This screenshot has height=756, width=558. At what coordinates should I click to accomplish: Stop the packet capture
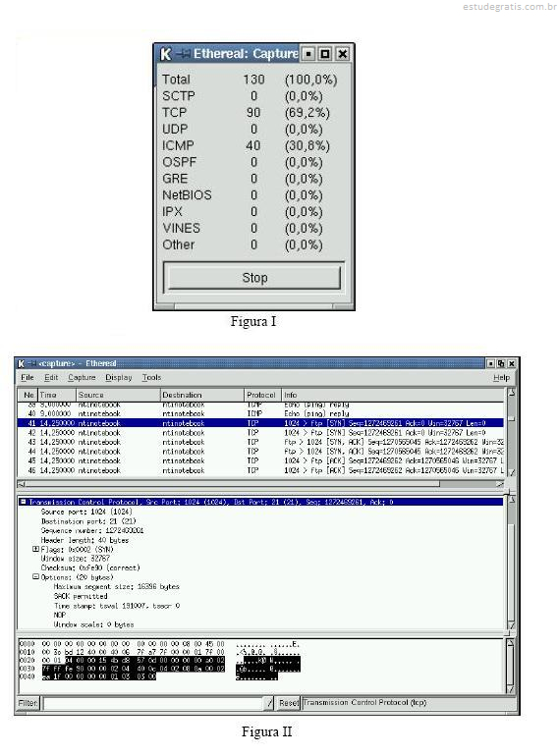point(254,278)
